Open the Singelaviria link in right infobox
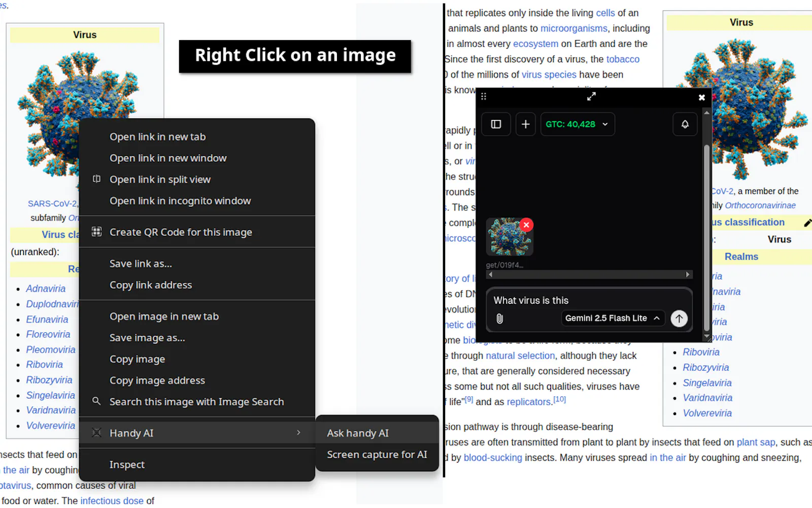This screenshot has width=812, height=508. pyautogui.click(x=707, y=383)
